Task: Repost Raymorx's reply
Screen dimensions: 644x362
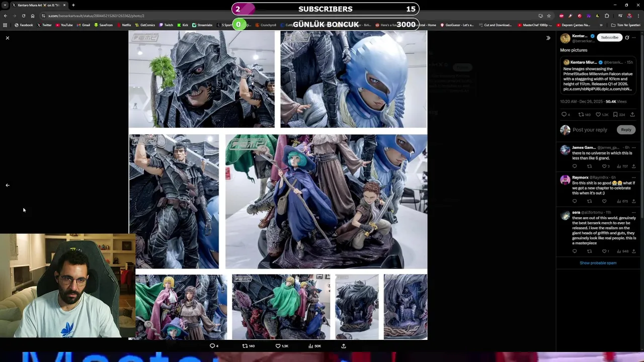Action: click(589, 201)
